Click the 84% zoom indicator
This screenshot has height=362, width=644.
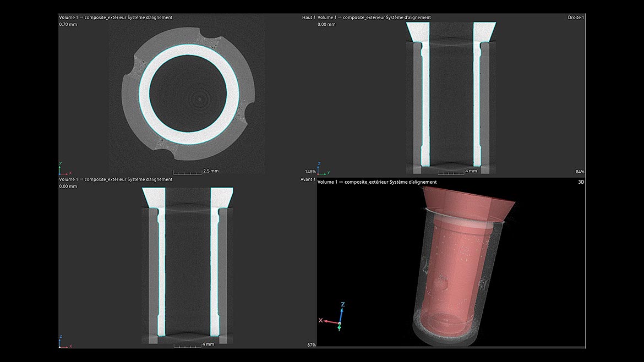pyautogui.click(x=580, y=172)
